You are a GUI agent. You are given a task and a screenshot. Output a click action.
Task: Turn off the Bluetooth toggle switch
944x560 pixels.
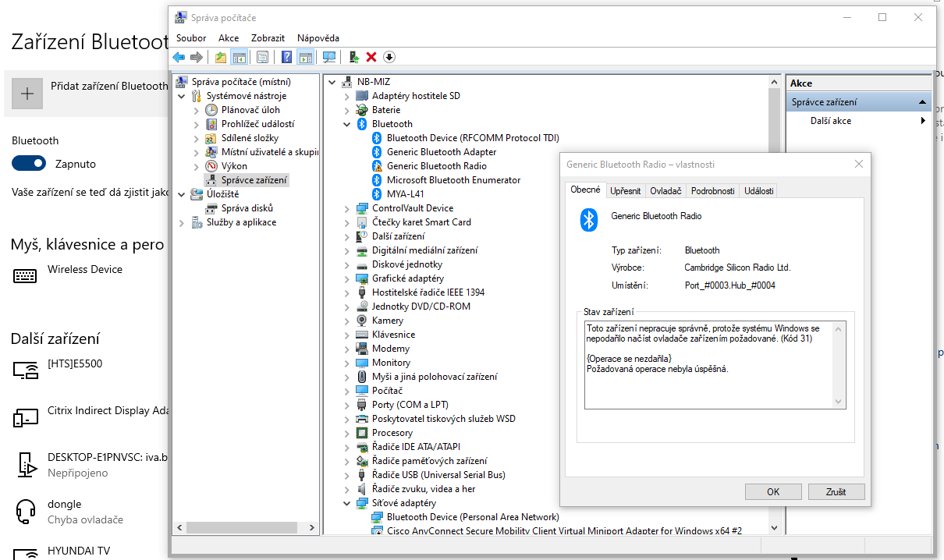pyautogui.click(x=29, y=164)
